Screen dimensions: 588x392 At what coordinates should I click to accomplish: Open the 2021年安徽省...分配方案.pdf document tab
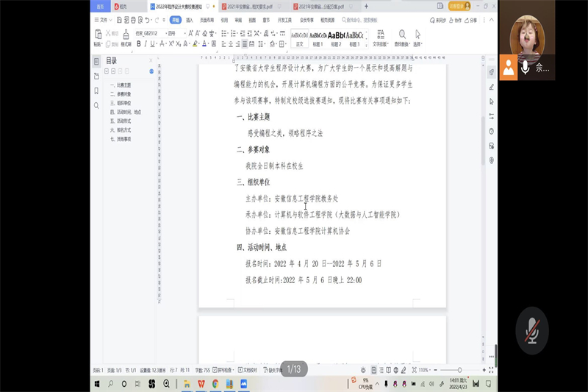tap(321, 6)
